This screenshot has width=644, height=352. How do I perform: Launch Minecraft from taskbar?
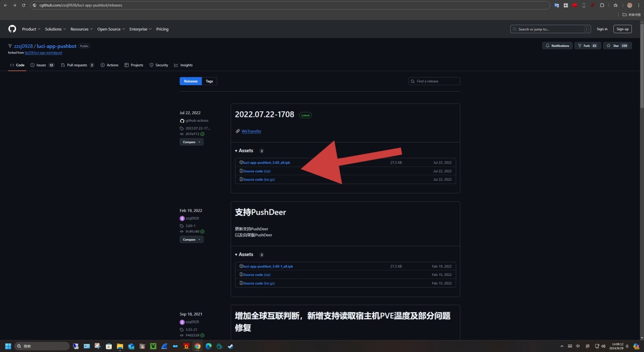tap(153, 346)
